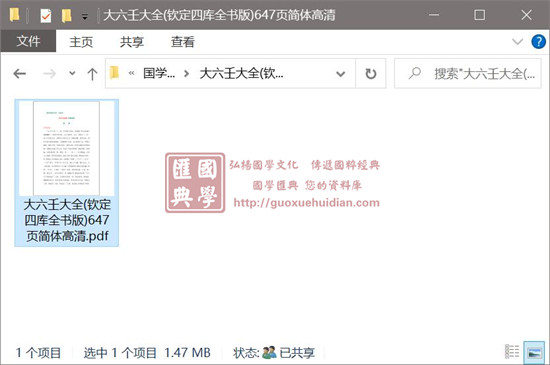This screenshot has height=365, width=550.
Task: Go up one folder level
Action: point(92,74)
